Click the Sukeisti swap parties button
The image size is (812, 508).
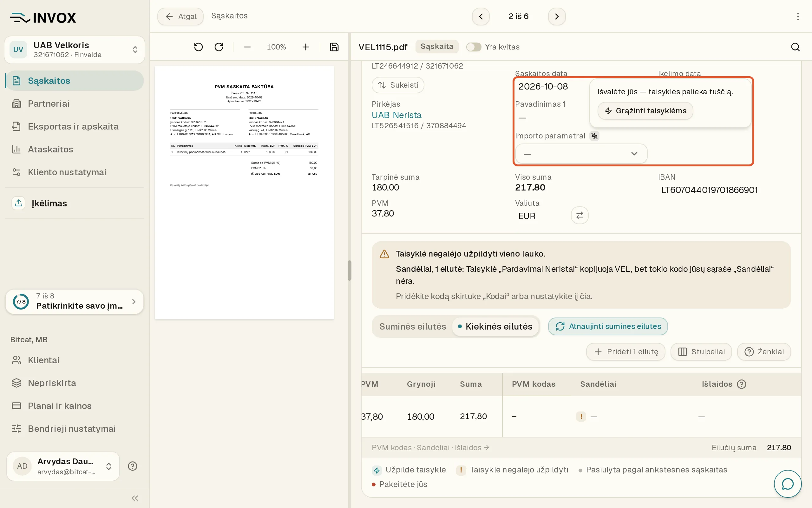398,85
